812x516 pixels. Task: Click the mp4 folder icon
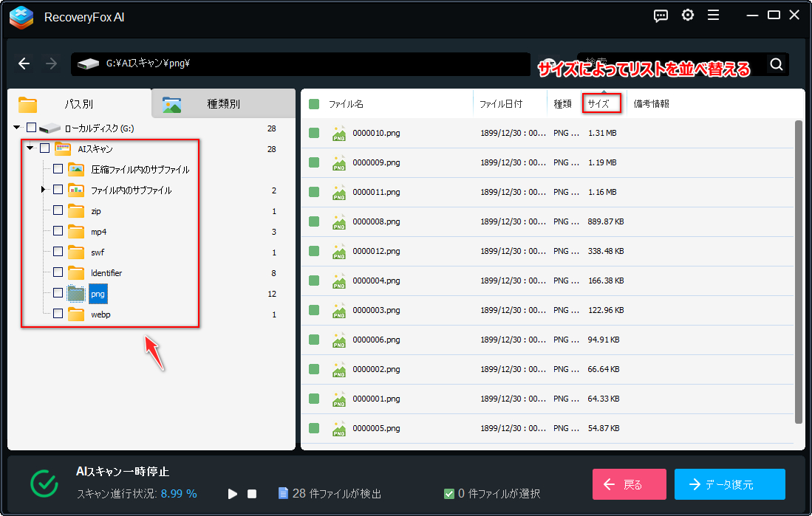(x=76, y=232)
